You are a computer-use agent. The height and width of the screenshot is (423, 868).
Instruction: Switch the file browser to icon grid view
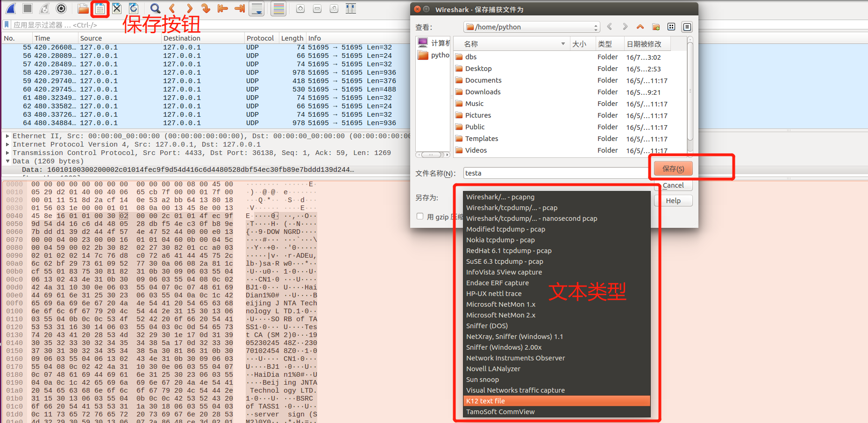(671, 27)
